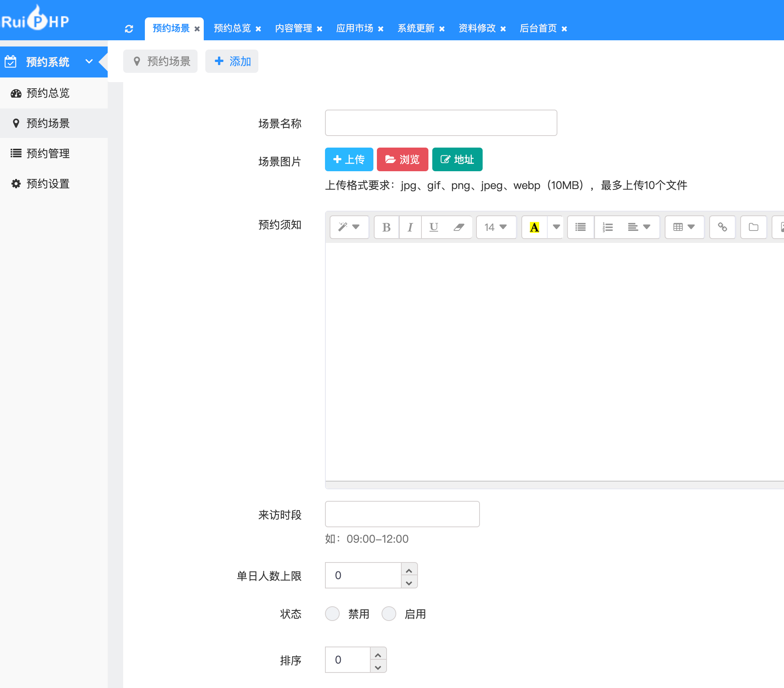Click the refresh icon beside the tabs
Screen dimensions: 784x688
coord(129,29)
